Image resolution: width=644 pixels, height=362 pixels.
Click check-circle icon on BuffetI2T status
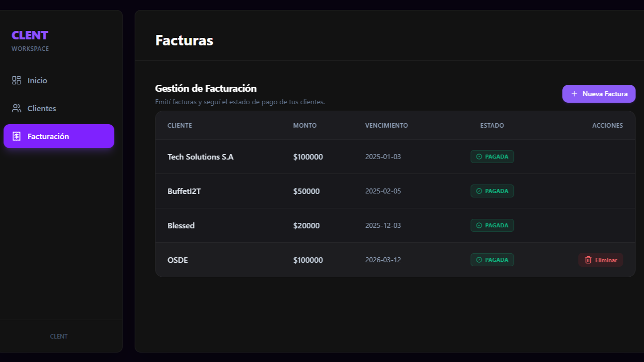[x=479, y=191]
